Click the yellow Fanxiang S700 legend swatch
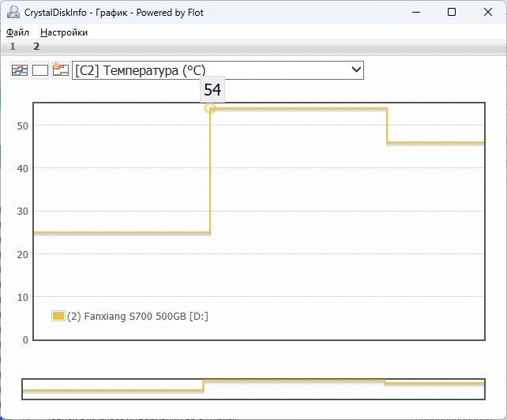Viewport: 507px width, 420px height. click(x=58, y=316)
